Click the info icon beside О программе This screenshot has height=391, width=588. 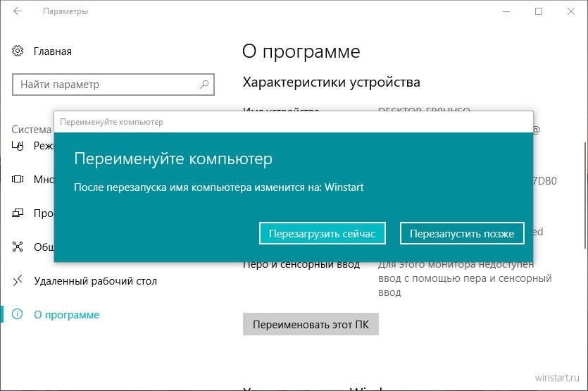[x=18, y=315]
